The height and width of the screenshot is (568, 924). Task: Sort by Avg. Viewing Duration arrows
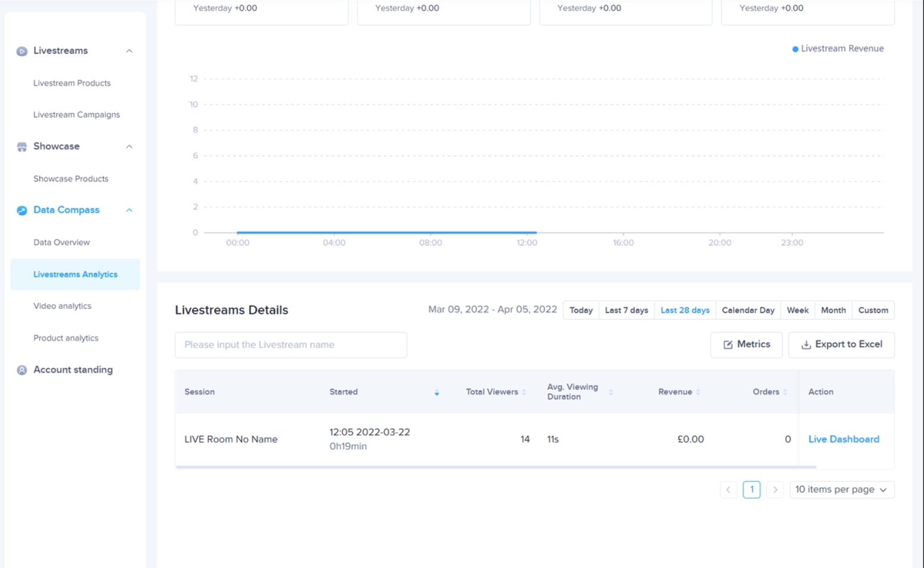point(611,392)
